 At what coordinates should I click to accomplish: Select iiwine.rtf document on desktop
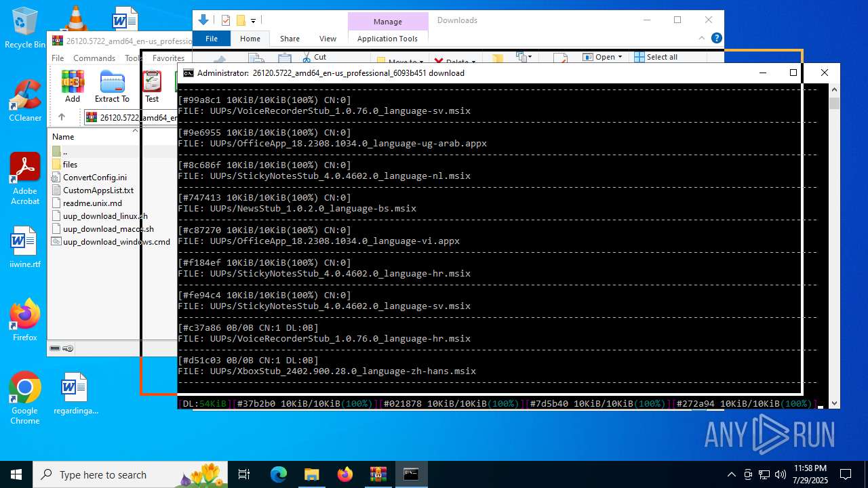pyautogui.click(x=25, y=248)
